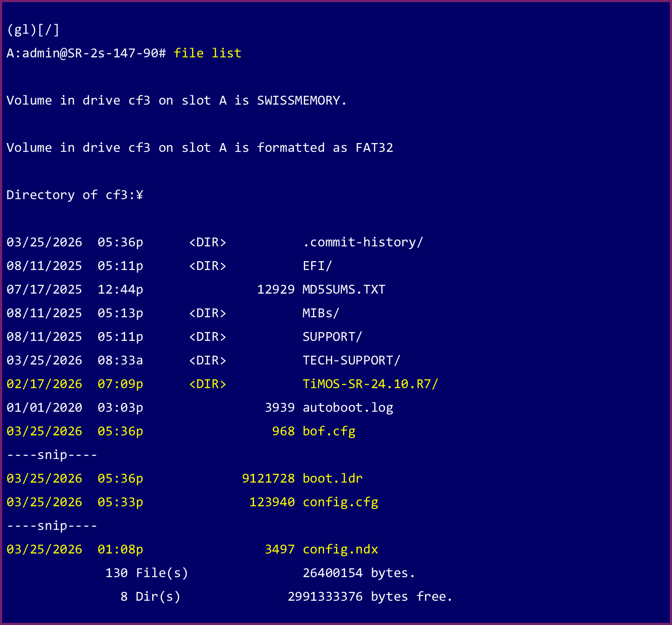Image resolution: width=672 pixels, height=625 pixels.
Task: Click the FAT32 format text
Action: (x=374, y=148)
